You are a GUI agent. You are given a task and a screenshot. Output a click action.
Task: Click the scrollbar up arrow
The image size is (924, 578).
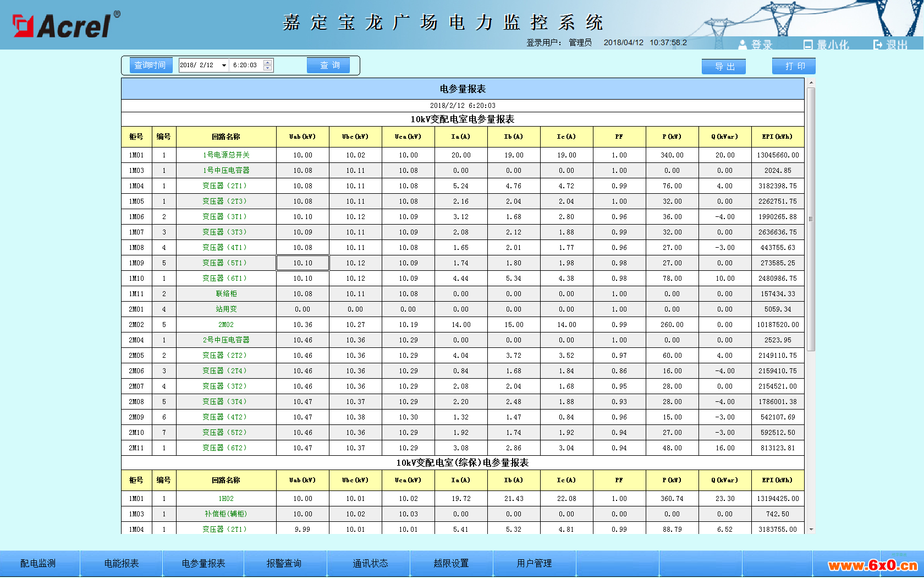[811, 83]
